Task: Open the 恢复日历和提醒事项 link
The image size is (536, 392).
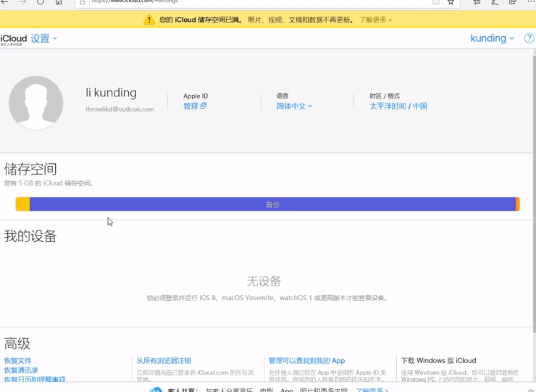Action: 35,379
